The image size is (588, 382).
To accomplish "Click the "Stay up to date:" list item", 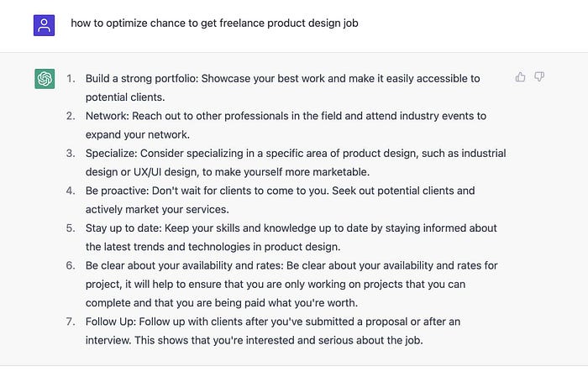I will 291,238.
